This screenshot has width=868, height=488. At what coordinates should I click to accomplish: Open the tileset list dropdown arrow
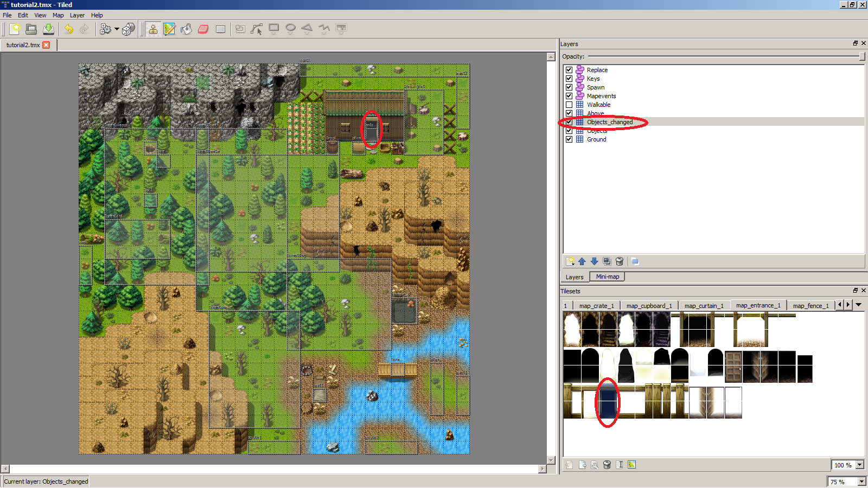859,305
